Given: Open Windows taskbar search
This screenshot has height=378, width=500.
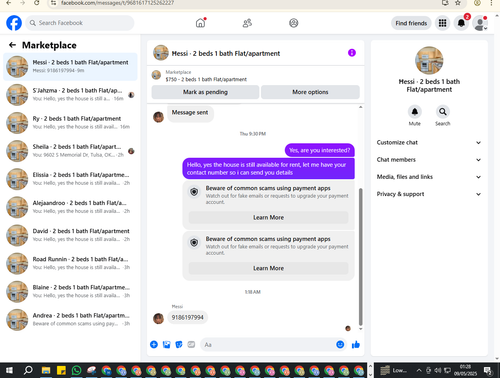Looking at the screenshot, I should click(28, 370).
